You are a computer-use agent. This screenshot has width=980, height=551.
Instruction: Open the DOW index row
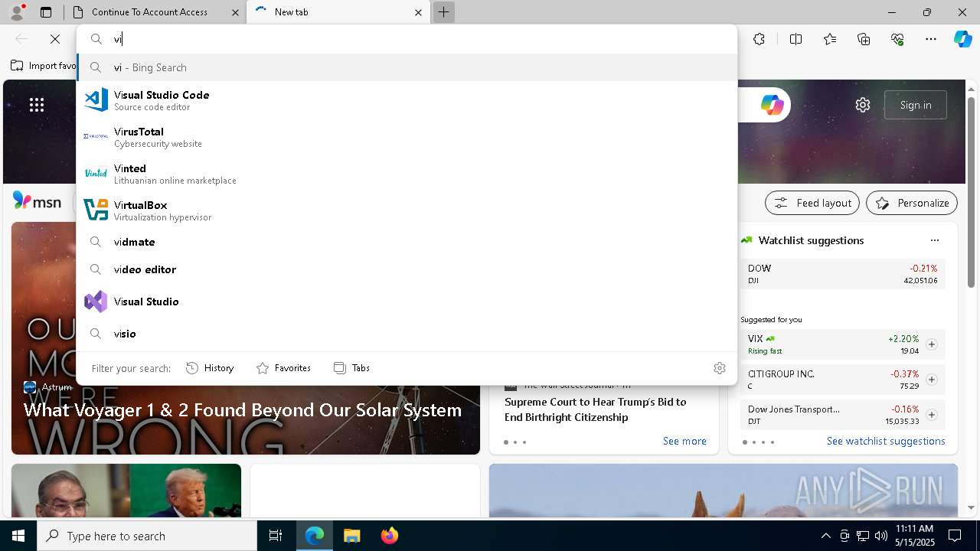pyautogui.click(x=843, y=274)
